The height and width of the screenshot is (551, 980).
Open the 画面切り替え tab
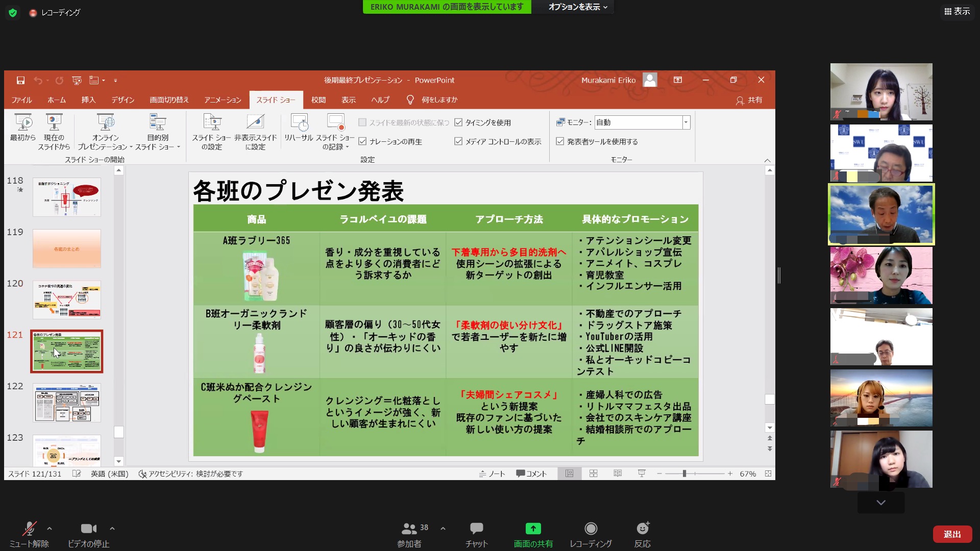pos(169,100)
